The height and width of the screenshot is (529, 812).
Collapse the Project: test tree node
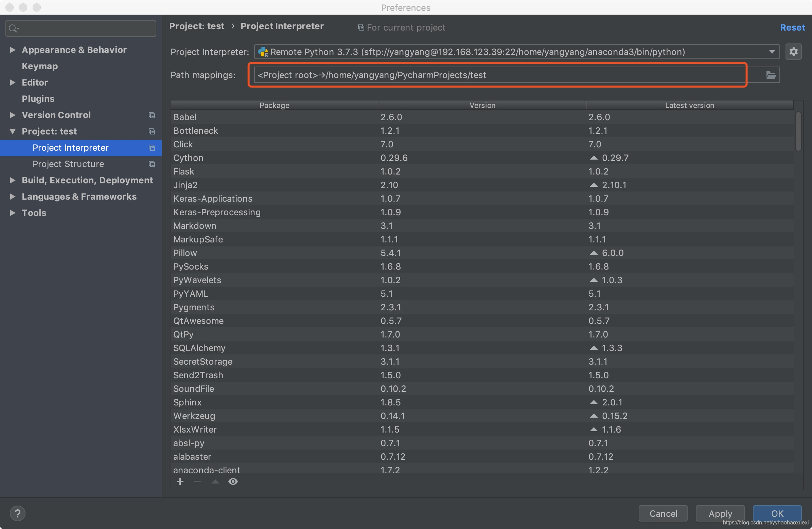[13, 131]
